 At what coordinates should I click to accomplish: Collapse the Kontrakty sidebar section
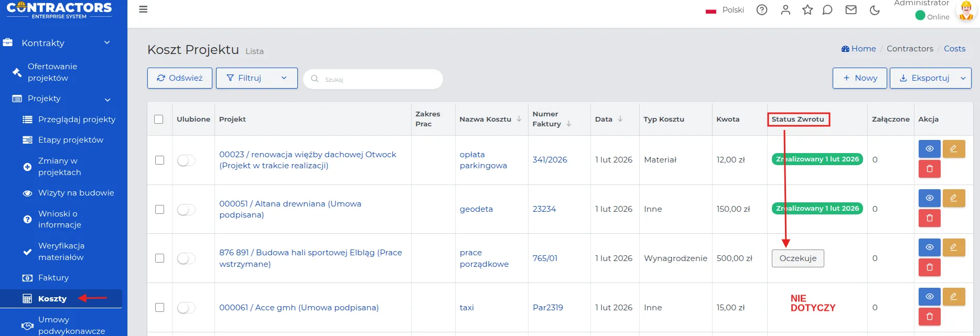(107, 43)
